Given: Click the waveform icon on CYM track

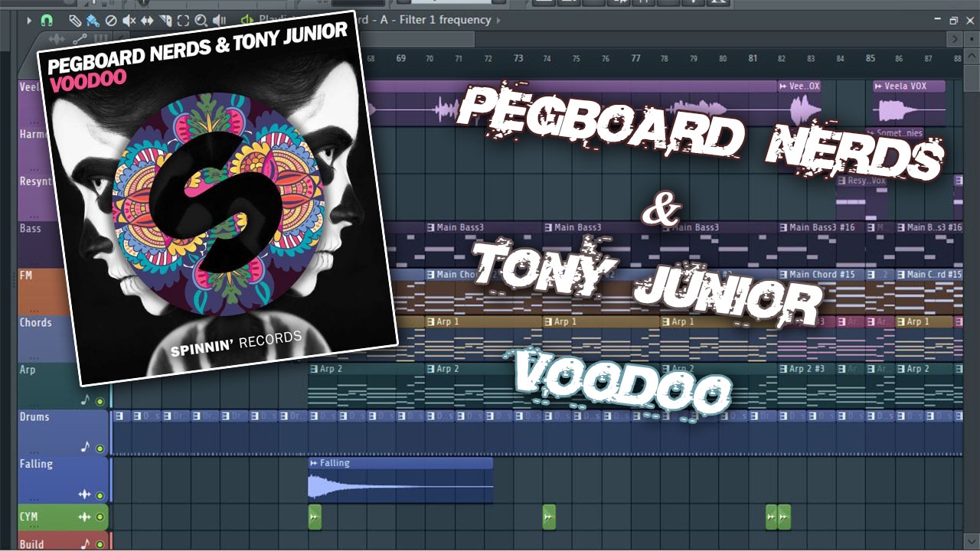Looking at the screenshot, I should pyautogui.click(x=84, y=517).
